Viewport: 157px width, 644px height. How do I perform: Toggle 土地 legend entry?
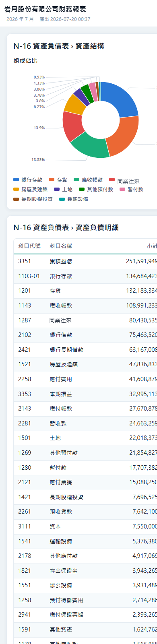63,189
